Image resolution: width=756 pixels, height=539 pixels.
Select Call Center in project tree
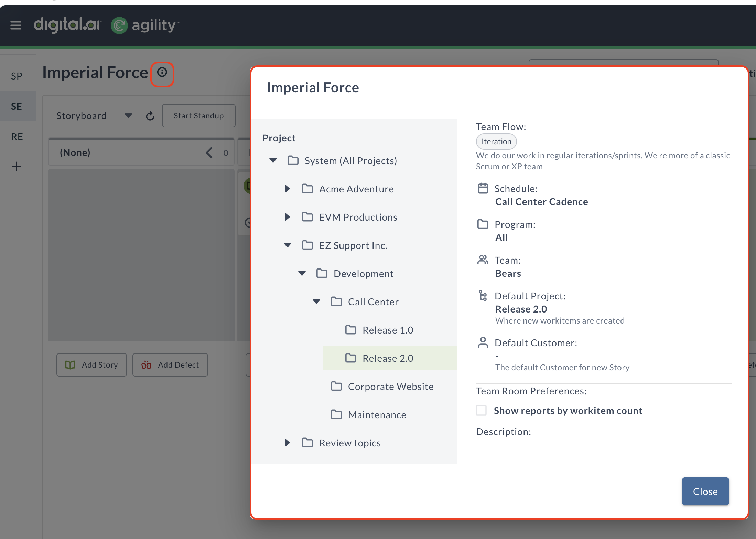(x=373, y=302)
